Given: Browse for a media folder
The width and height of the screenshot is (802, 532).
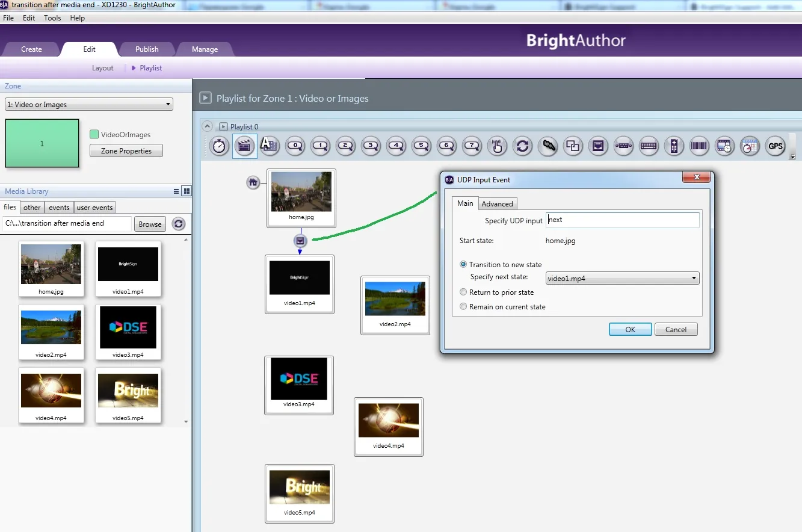Looking at the screenshot, I should 150,224.
